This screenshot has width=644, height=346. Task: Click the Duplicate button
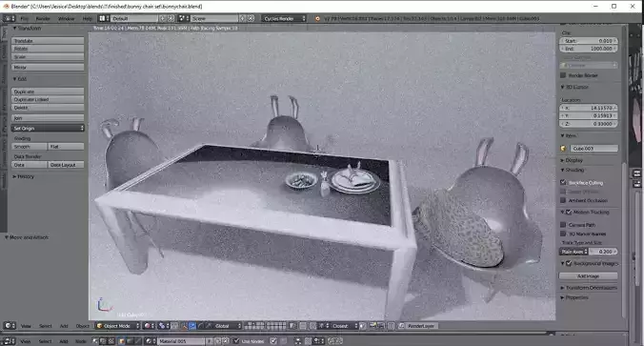click(x=48, y=92)
